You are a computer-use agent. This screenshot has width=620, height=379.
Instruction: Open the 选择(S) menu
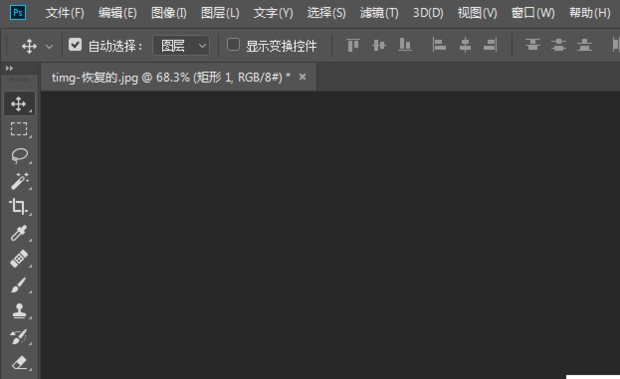pyautogui.click(x=326, y=13)
